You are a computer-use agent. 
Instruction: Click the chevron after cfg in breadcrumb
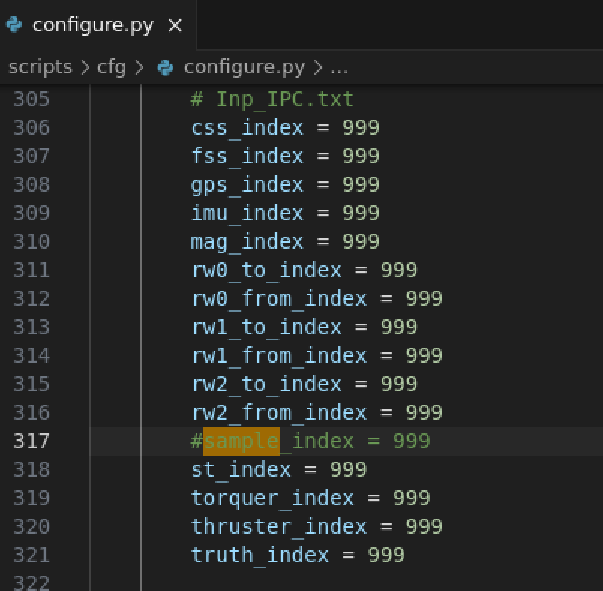pyautogui.click(x=139, y=68)
